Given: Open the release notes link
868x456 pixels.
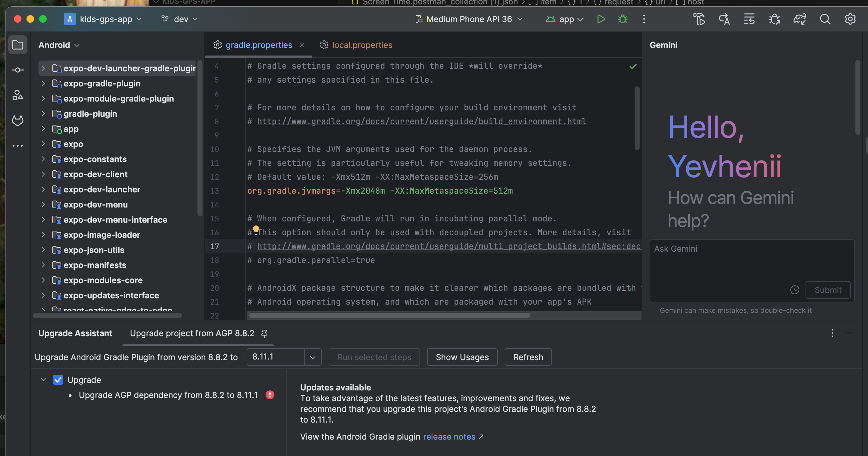Looking at the screenshot, I should (x=449, y=436).
